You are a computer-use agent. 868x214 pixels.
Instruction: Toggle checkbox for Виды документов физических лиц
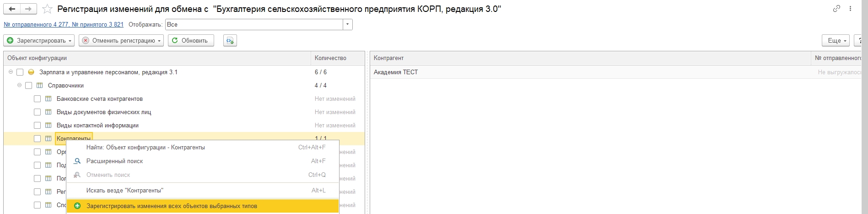37,112
